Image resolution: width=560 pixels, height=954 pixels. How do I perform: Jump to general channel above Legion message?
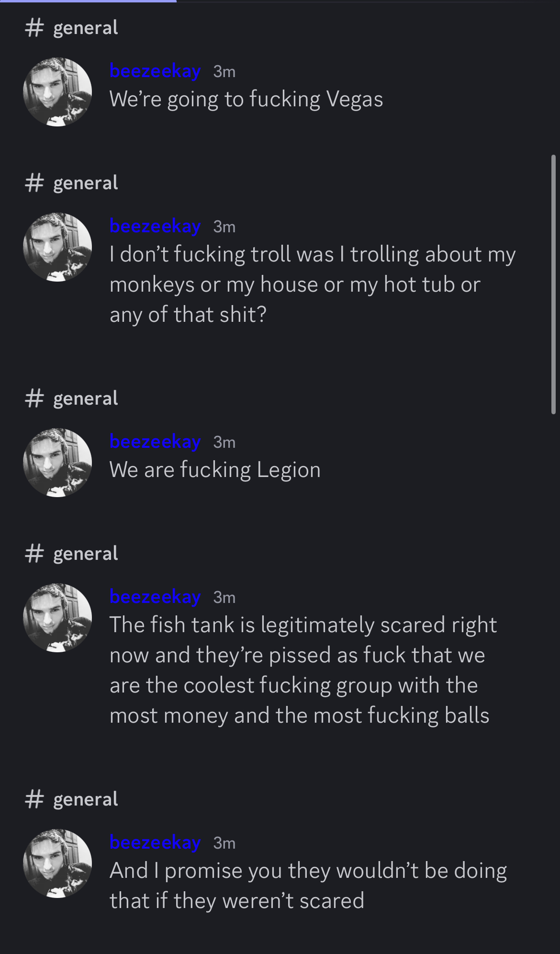(x=85, y=399)
